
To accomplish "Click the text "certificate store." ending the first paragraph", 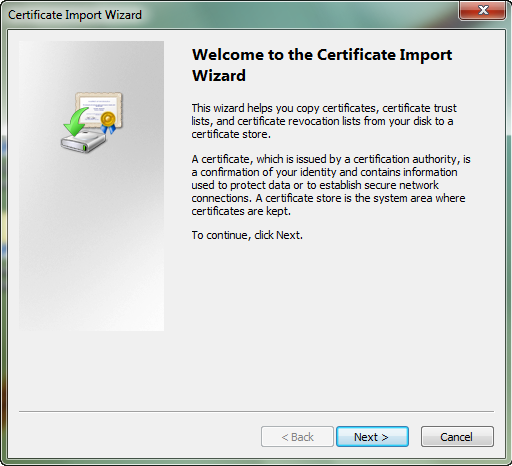I will pyautogui.click(x=231, y=134).
